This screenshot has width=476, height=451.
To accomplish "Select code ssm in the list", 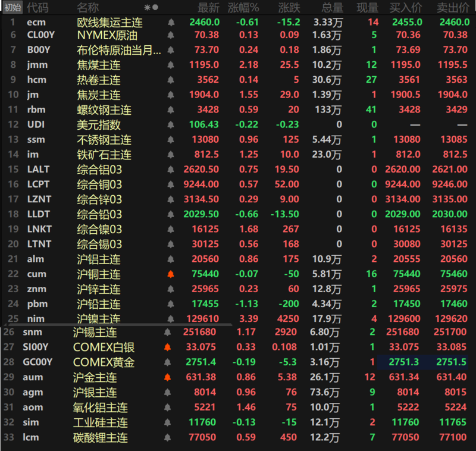I will click(x=36, y=140).
